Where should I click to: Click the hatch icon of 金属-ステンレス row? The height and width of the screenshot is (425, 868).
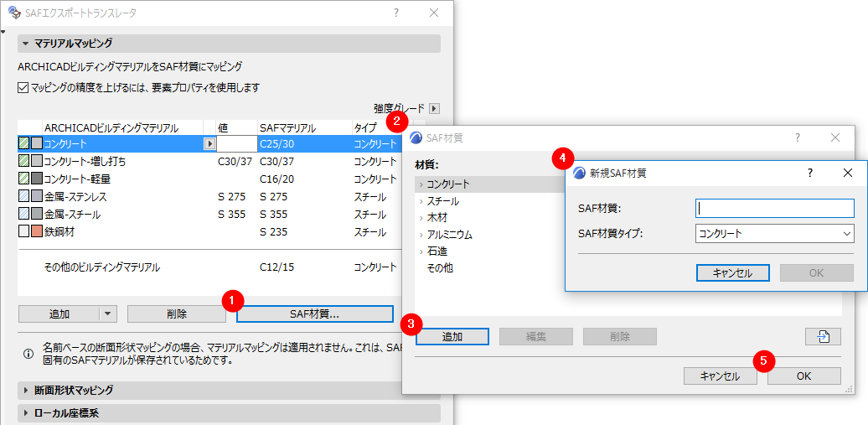pos(23,197)
